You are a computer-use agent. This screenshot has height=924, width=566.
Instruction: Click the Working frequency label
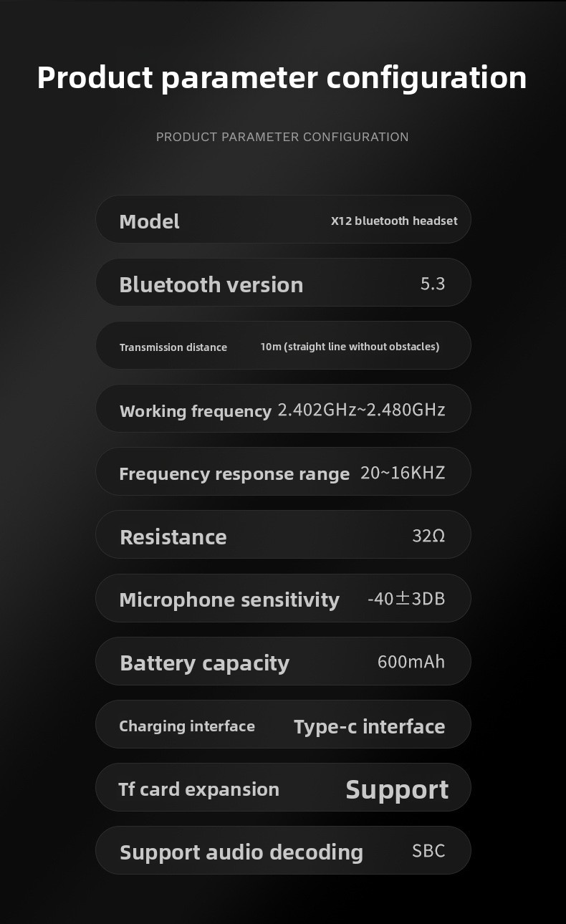click(x=196, y=411)
